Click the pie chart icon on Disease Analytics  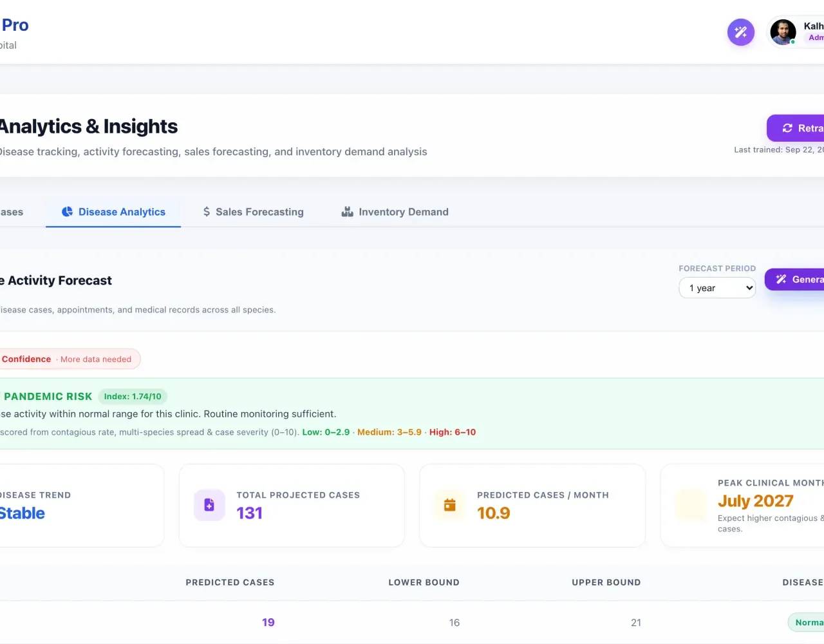tap(67, 212)
